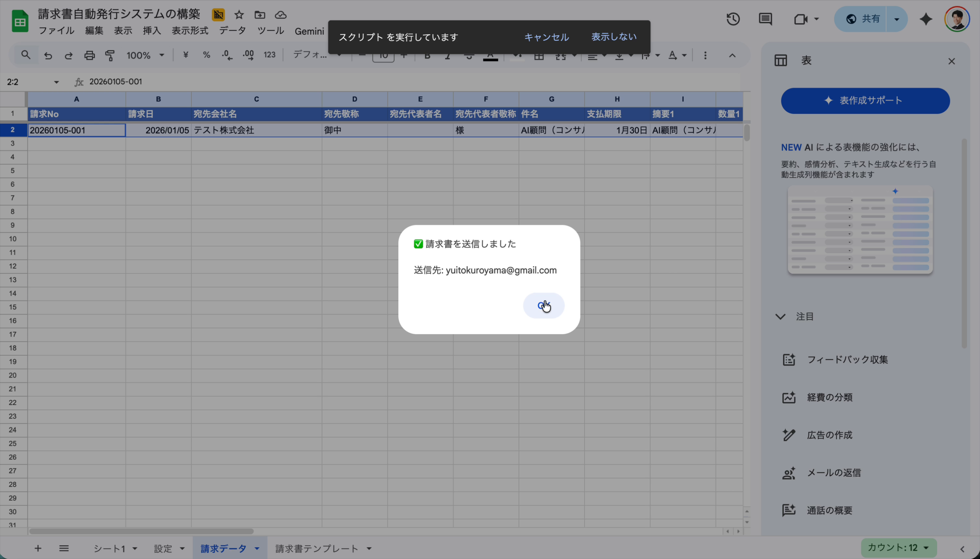Toggle strikethrough formatting

(x=469, y=55)
